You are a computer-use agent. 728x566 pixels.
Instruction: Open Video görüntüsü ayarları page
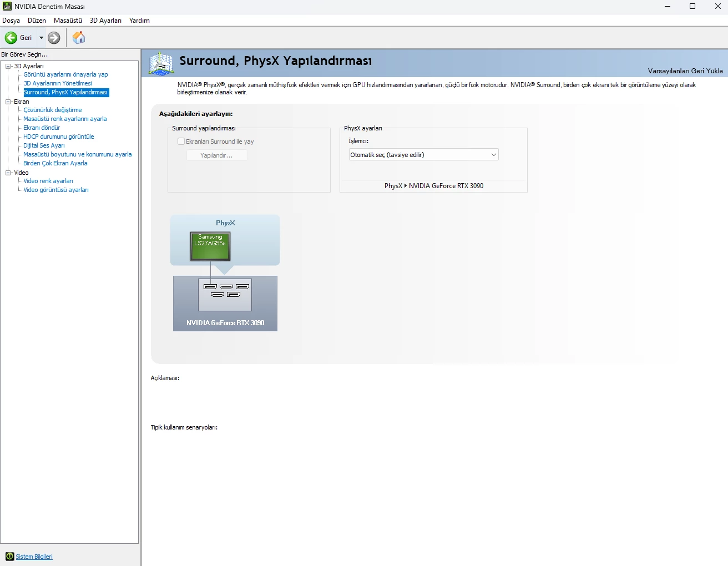click(55, 190)
